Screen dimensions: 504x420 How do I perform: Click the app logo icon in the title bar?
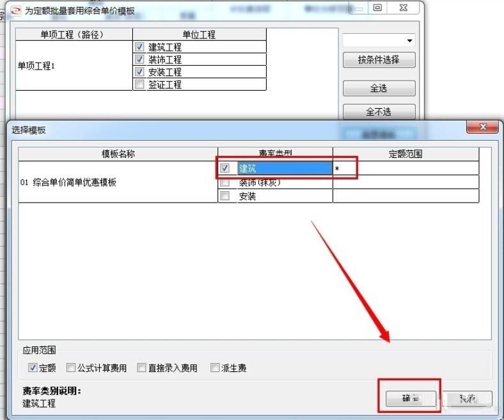(x=16, y=11)
